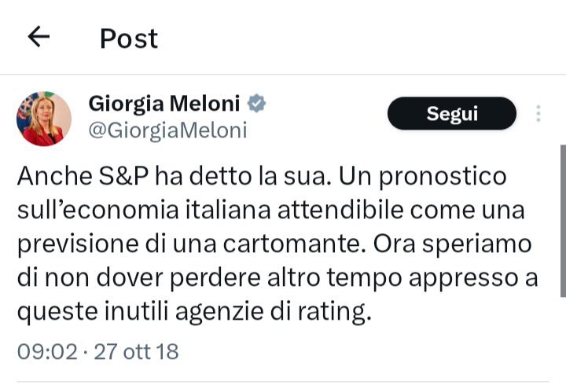Click the 09:02 post timestamp

(46, 350)
